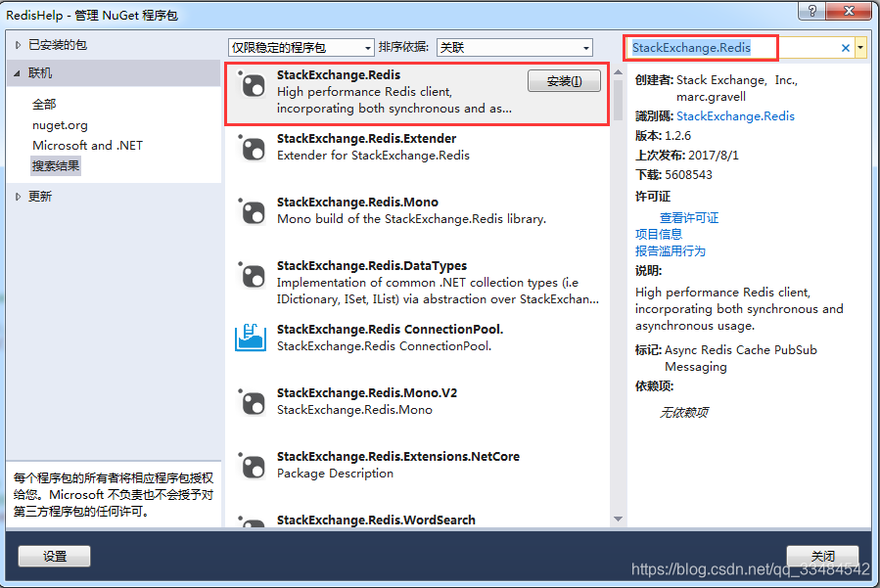Click the 排序依据 label
880x588 pixels.
(x=403, y=47)
